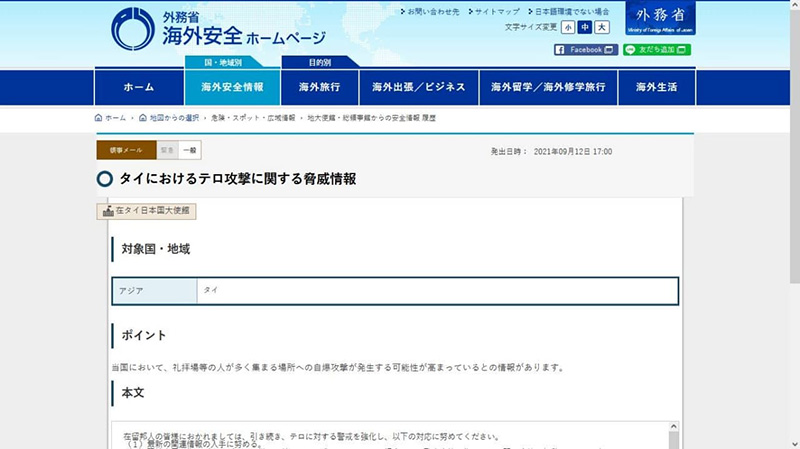Click the アジア region cell
This screenshot has width=800, height=449.
pyautogui.click(x=155, y=291)
